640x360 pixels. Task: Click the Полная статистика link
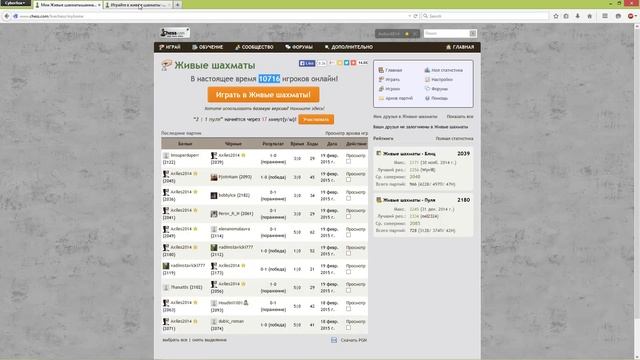[x=454, y=139]
